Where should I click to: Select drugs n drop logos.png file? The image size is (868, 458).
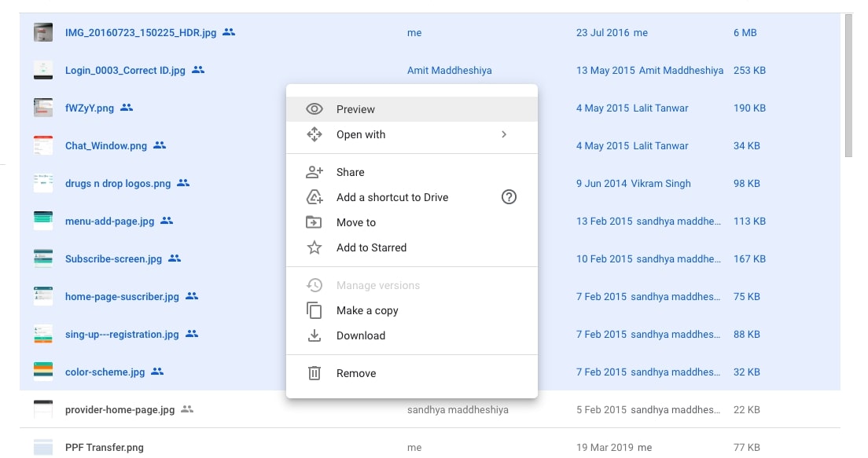(118, 183)
